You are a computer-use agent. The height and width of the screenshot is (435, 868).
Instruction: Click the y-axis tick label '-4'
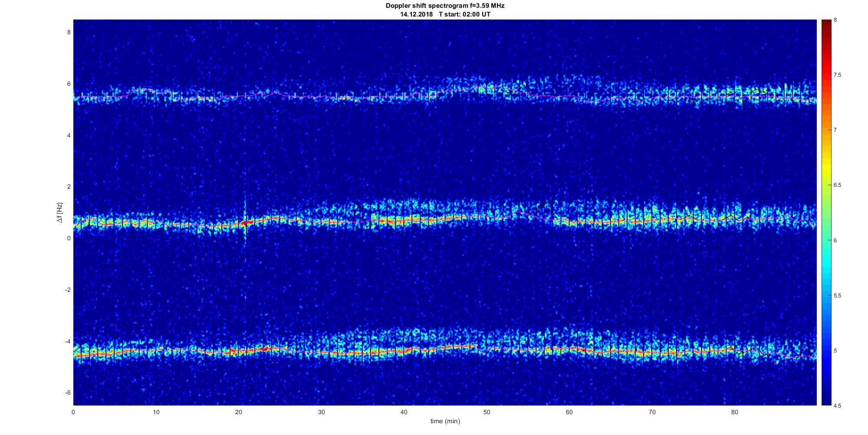67,341
